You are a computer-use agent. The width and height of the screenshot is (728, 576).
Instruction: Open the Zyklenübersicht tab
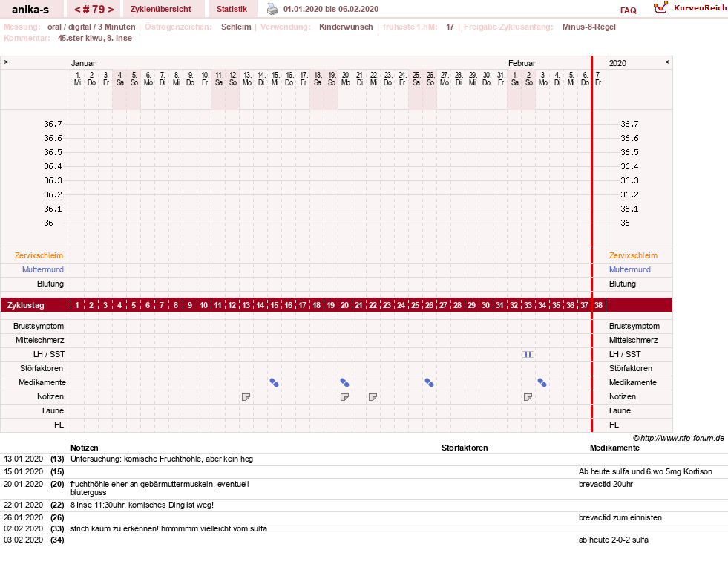coord(160,9)
